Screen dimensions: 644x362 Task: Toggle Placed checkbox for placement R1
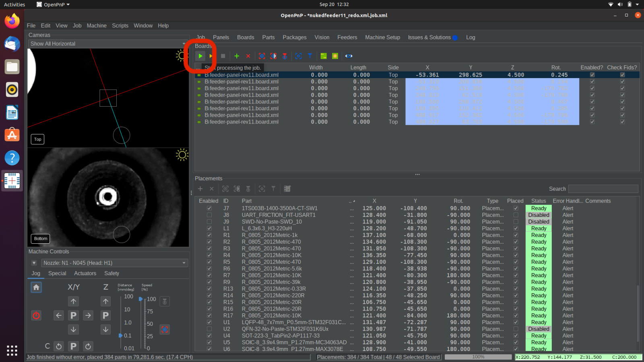pyautogui.click(x=516, y=235)
